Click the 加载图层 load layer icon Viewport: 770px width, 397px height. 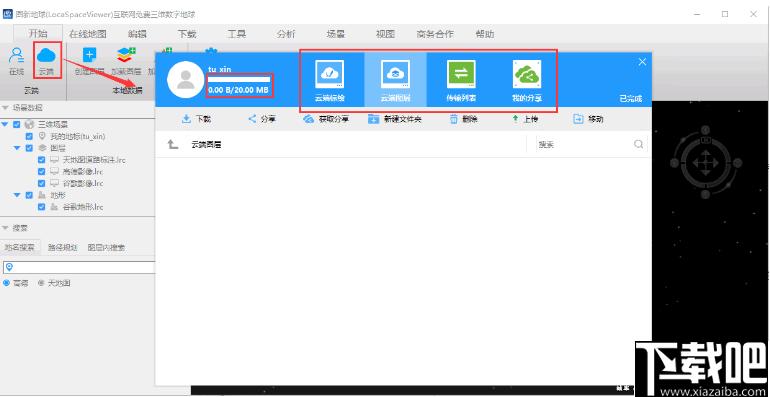pos(126,55)
